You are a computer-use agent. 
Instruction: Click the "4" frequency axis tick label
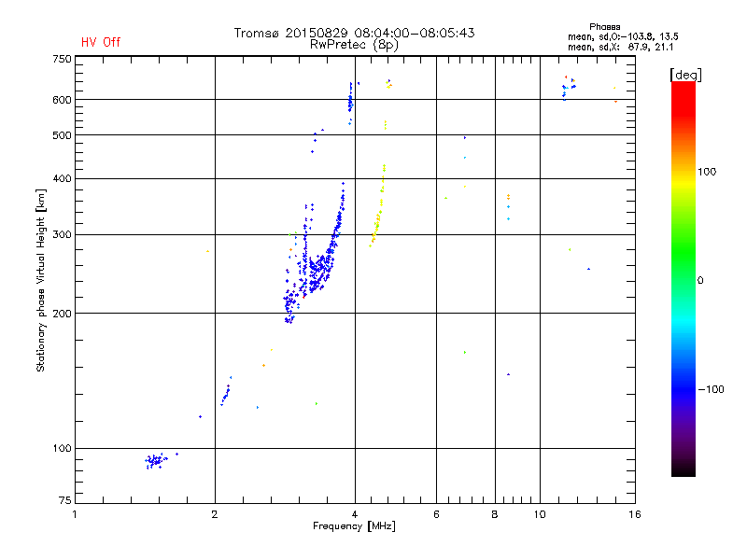(355, 514)
